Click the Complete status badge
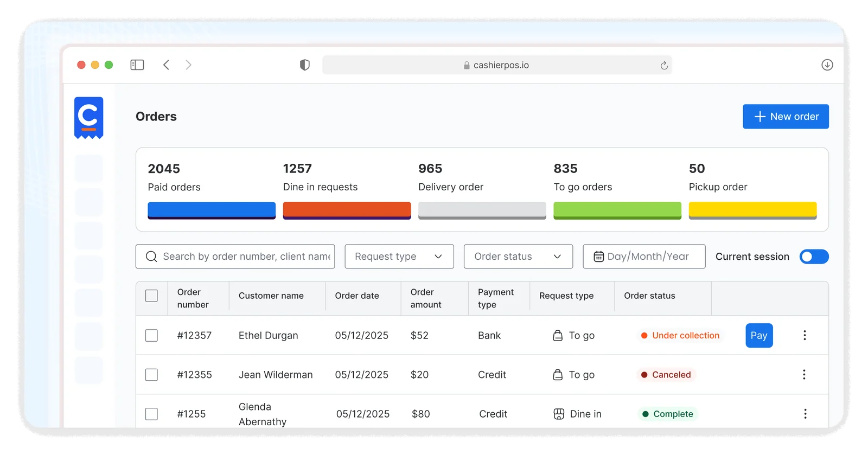This screenshot has height=455, width=868. (x=668, y=414)
